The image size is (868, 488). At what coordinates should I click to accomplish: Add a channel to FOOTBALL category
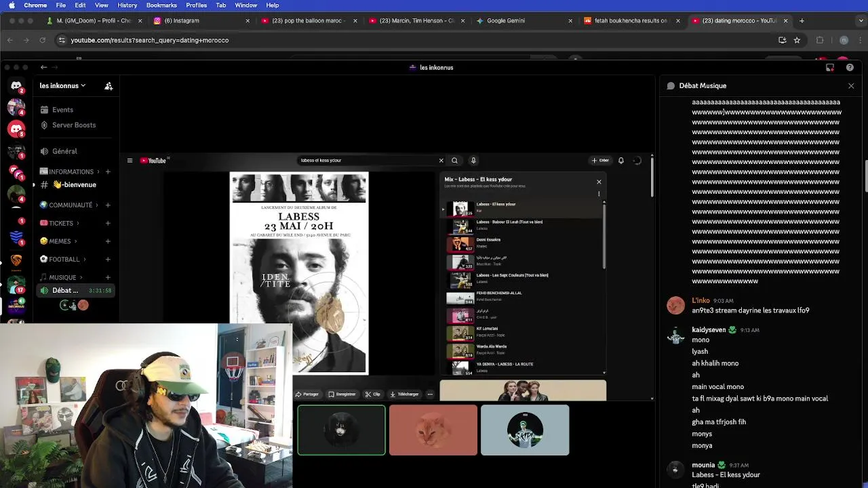tap(108, 260)
